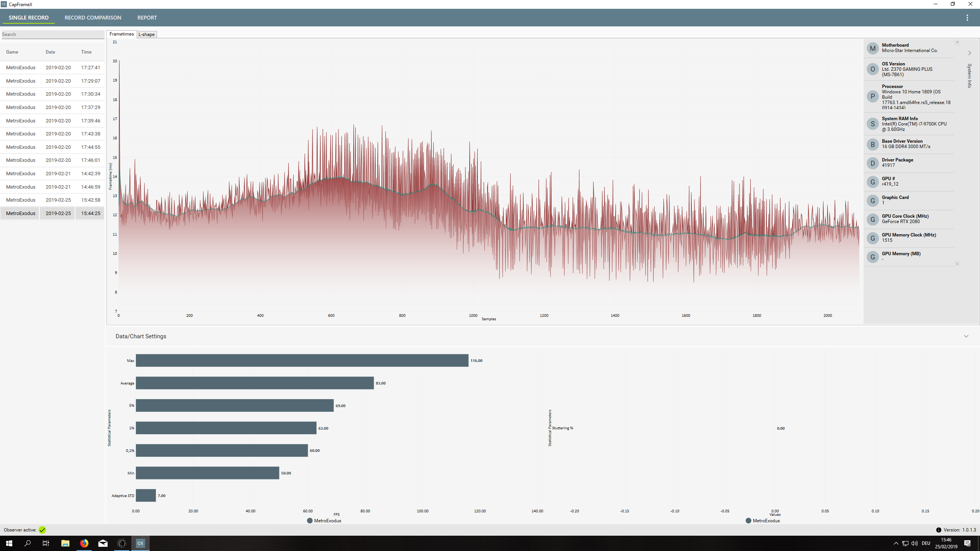
Task: Toggle the Observer active indicator
Action: coord(42,530)
